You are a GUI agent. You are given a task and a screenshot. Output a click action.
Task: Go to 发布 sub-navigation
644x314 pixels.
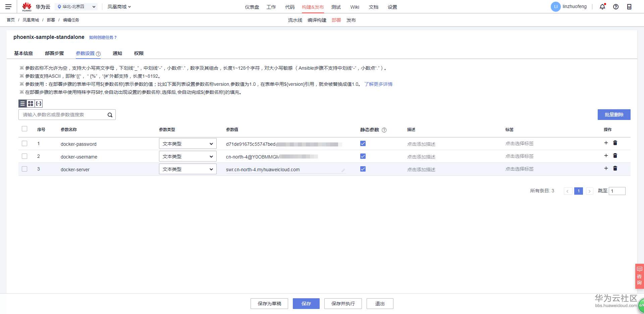[351, 20]
